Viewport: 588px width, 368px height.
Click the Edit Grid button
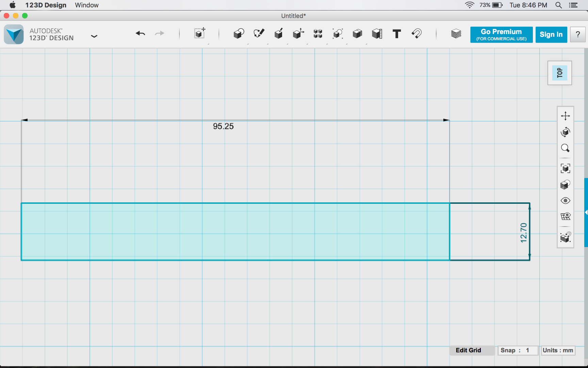click(x=472, y=350)
